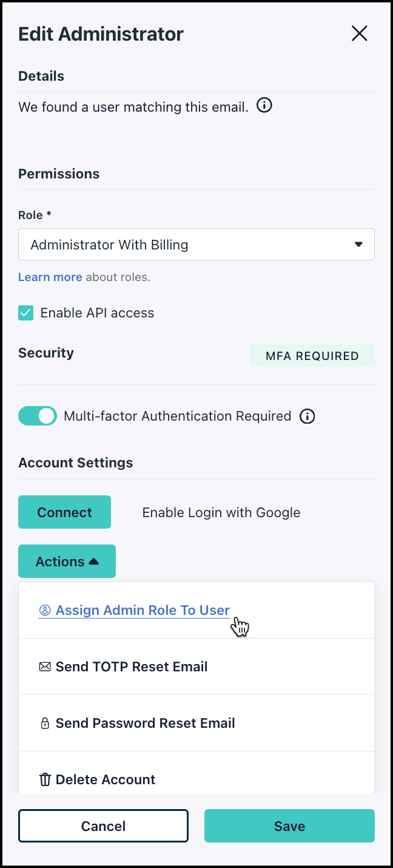Click the user icon for Assign Admin Role

tap(44, 611)
